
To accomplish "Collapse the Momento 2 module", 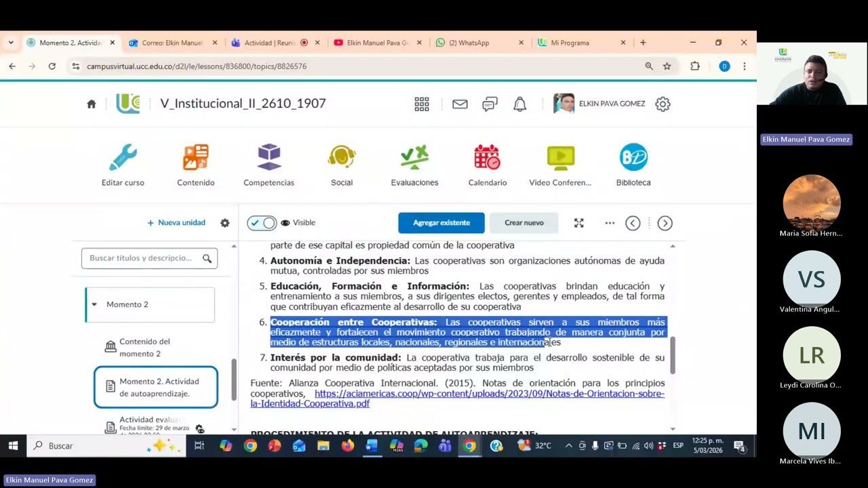I will click(x=94, y=304).
